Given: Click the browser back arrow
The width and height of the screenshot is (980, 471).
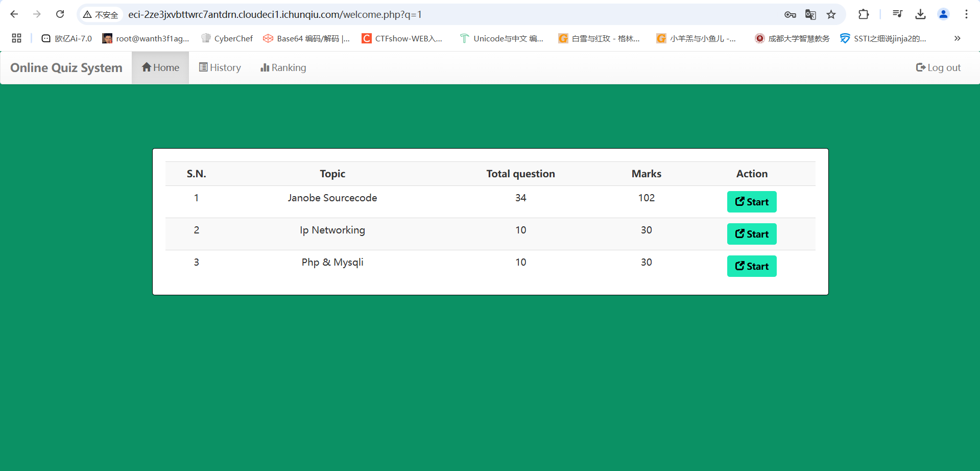Looking at the screenshot, I should [14, 14].
